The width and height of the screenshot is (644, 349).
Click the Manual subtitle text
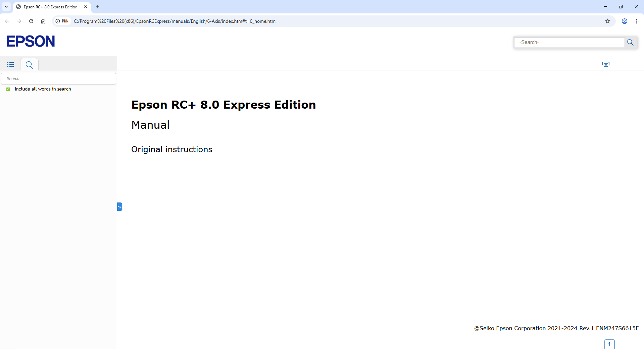click(150, 125)
